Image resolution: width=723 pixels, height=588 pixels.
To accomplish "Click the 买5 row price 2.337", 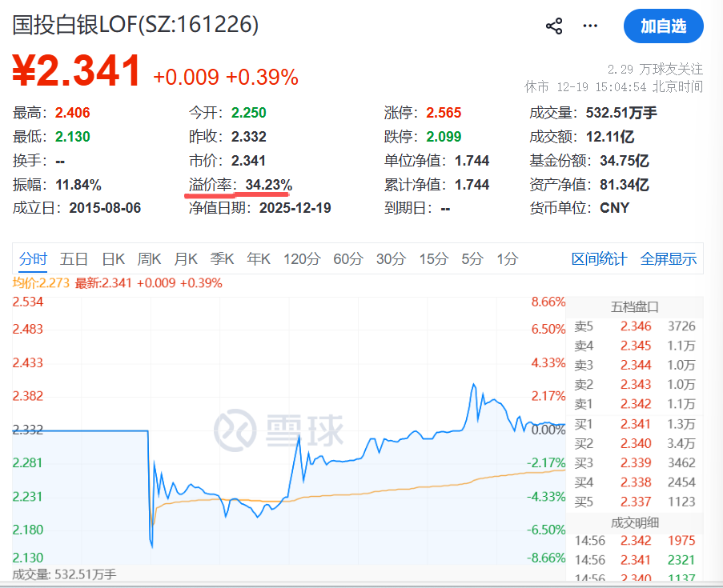I will click(x=636, y=502).
